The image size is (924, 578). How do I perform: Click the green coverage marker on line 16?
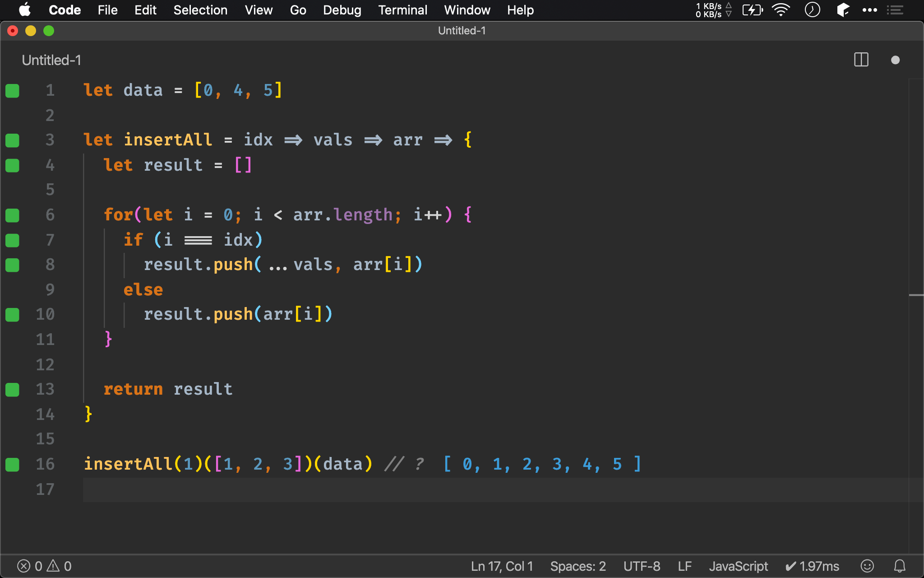coord(13,465)
